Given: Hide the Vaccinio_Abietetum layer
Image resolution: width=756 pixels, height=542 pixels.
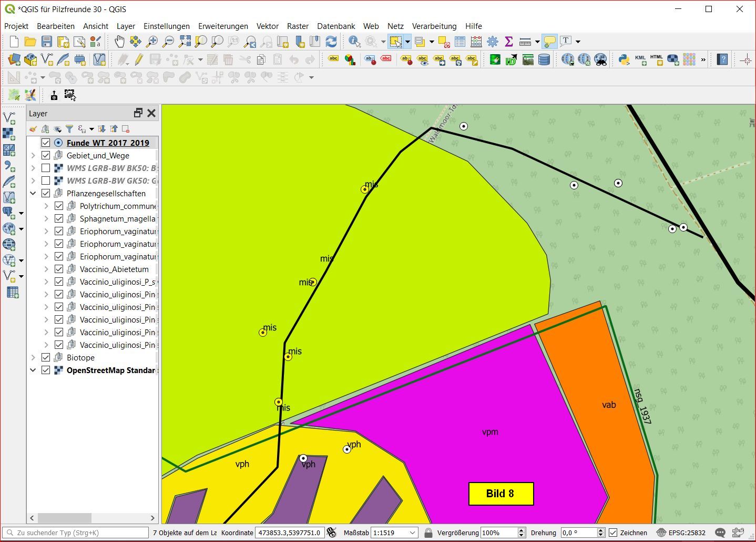Looking at the screenshot, I should pos(59,269).
